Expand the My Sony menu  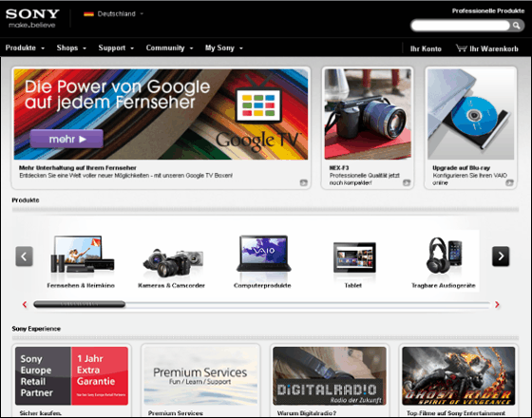(x=224, y=47)
